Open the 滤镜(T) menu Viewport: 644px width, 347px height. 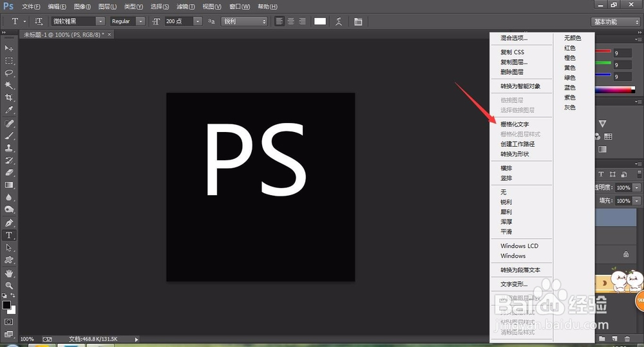185,6
